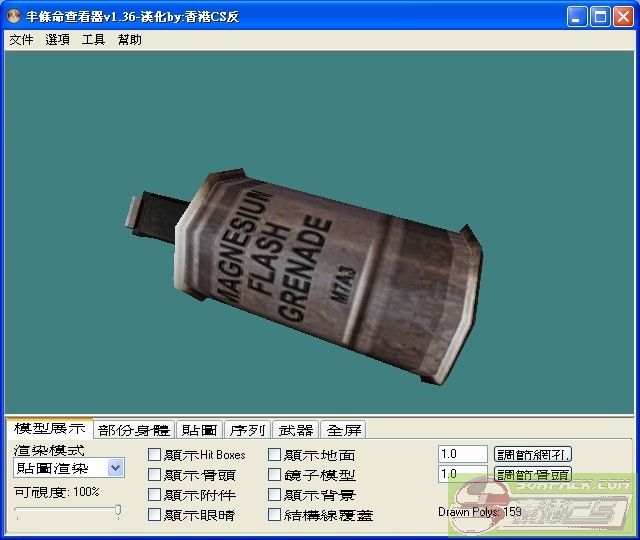Image resolution: width=640 pixels, height=540 pixels.
Task: Switch to the 武器 tab
Action: pos(296,430)
